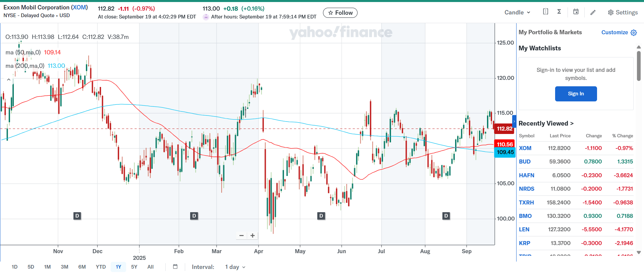Open TXRH in Recently Viewed list
This screenshot has width=644, height=276.
click(526, 202)
